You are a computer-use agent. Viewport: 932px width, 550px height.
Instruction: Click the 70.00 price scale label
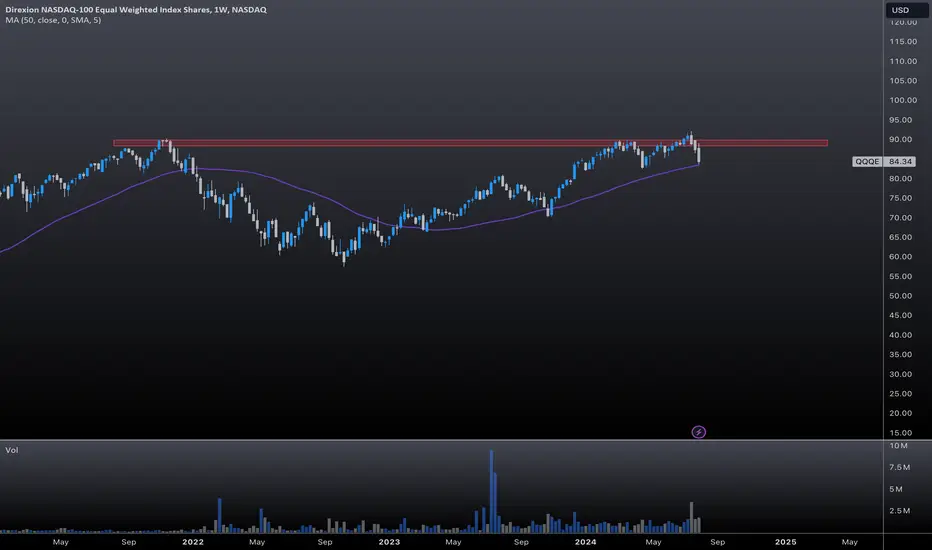point(900,218)
